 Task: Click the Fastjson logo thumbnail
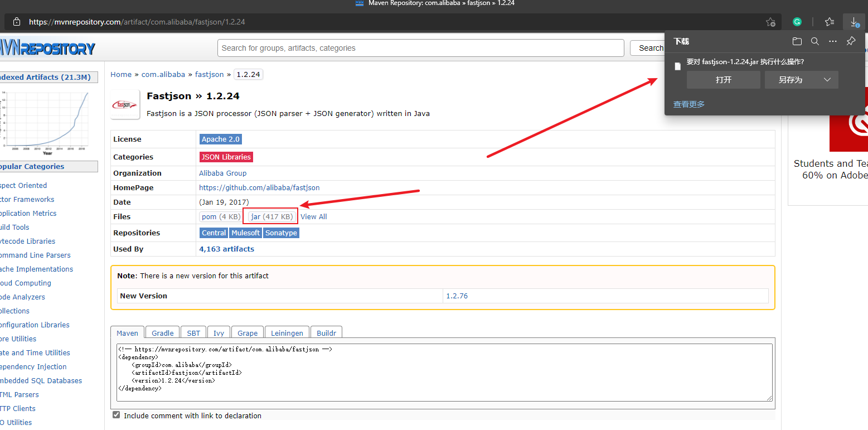click(x=125, y=104)
